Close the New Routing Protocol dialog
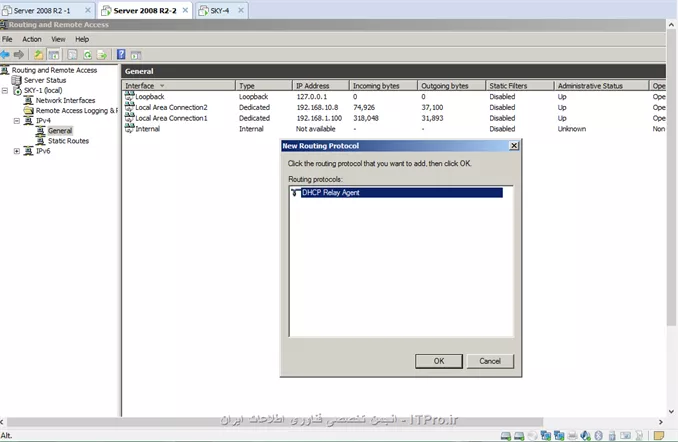The image size is (678, 442). [514, 146]
